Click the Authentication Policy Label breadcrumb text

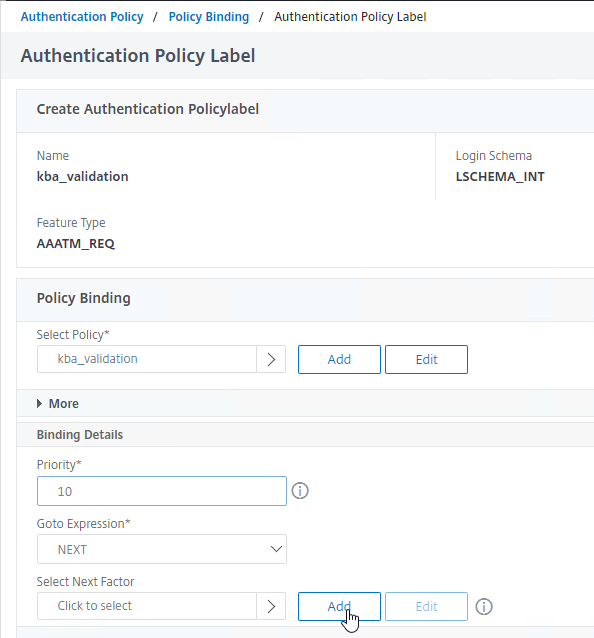pyautogui.click(x=350, y=17)
